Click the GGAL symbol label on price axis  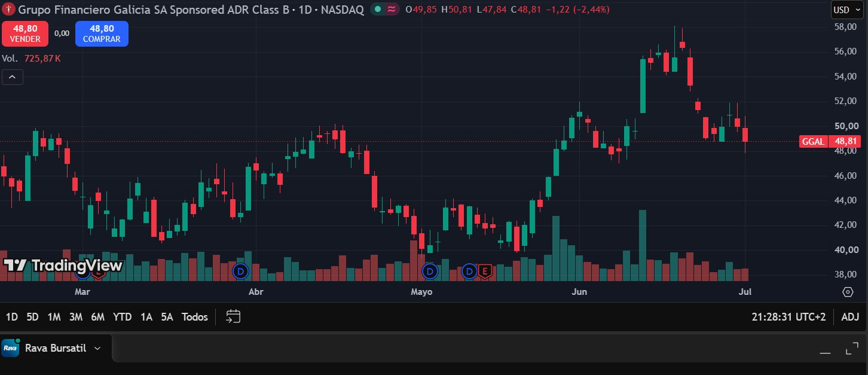pyautogui.click(x=814, y=142)
